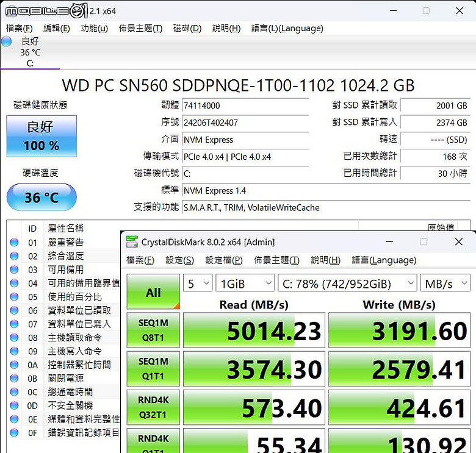Click the blue status dot for attribute 04

pyautogui.click(x=14, y=283)
